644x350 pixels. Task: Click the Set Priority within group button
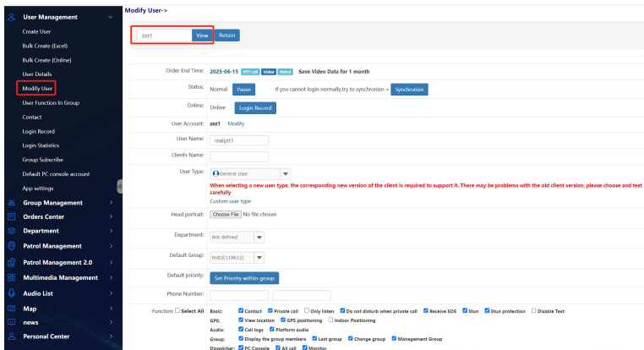[244, 277]
